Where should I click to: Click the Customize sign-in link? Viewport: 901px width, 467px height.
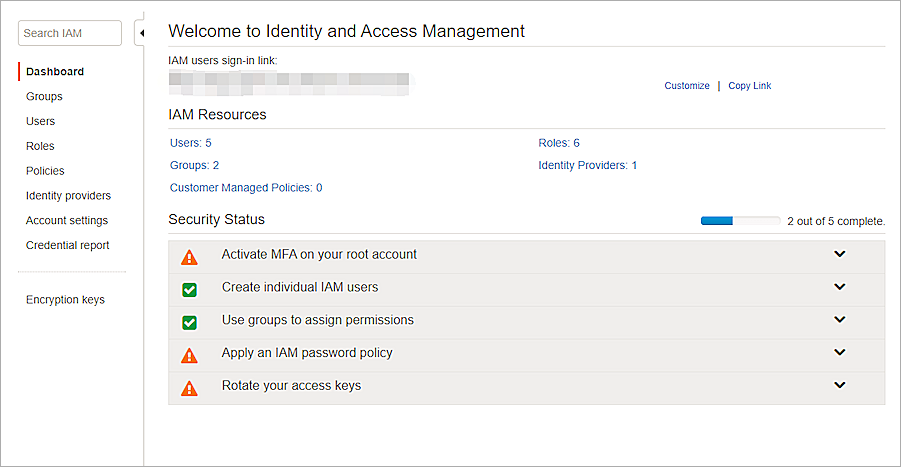(687, 86)
